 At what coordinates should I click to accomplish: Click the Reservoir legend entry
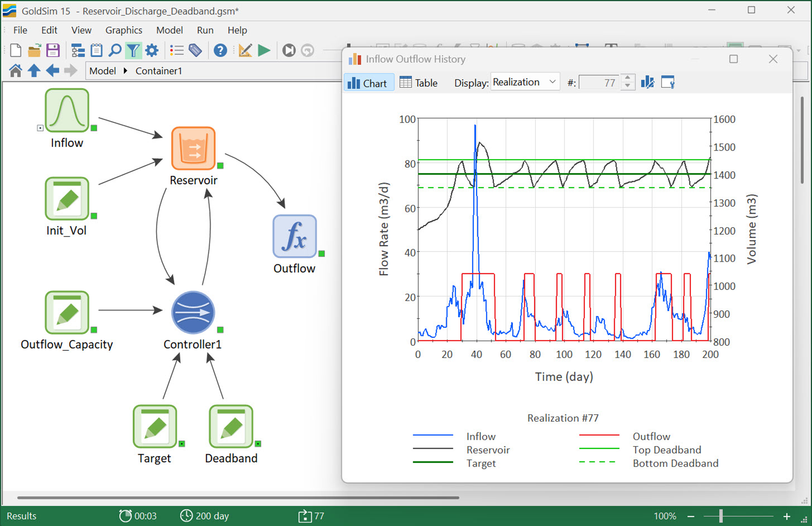461,450
